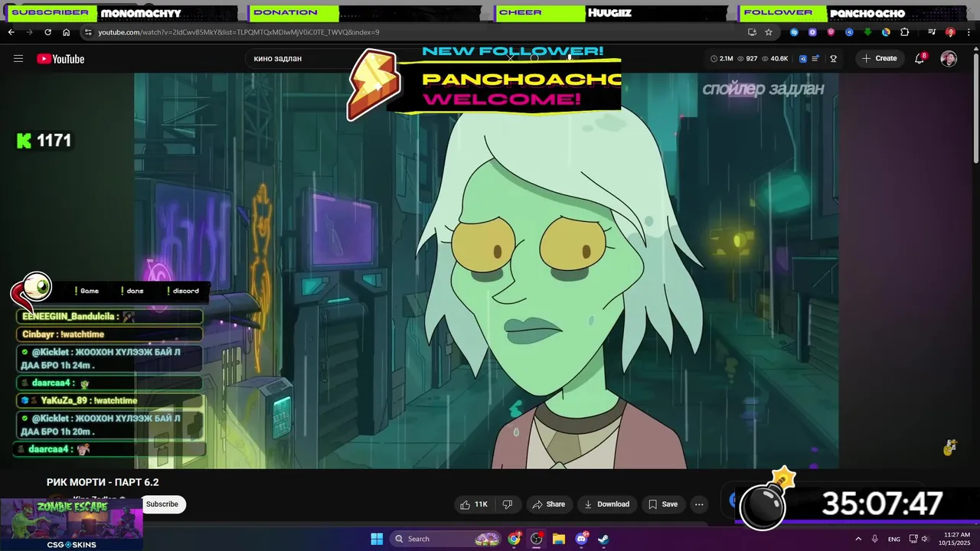Open YouTube account avatar menu
Viewport: 980px width, 551px height.
click(949, 58)
